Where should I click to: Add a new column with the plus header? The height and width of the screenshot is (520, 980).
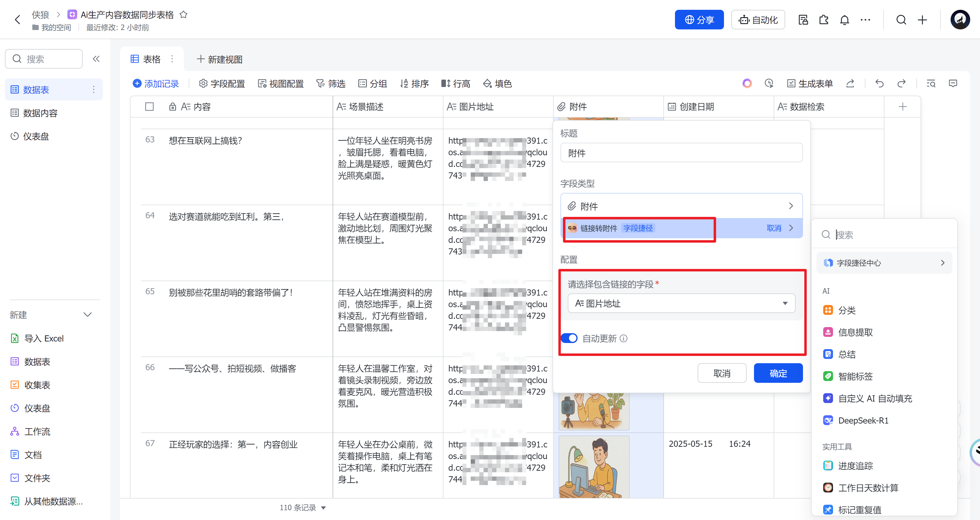[x=903, y=107]
